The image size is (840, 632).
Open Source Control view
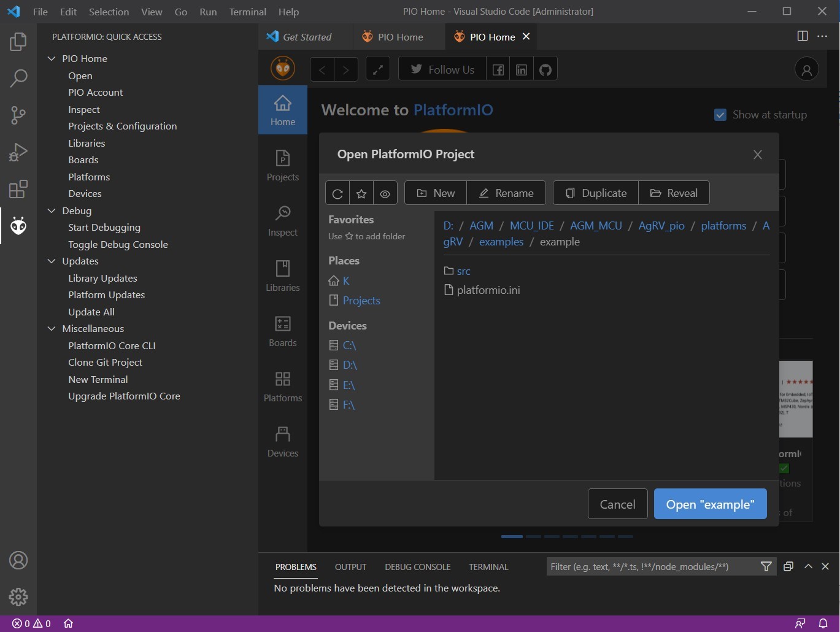tap(18, 115)
